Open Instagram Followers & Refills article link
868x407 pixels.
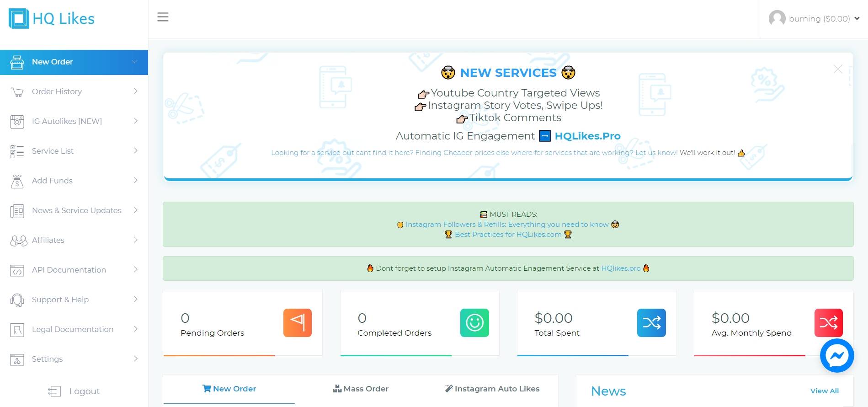coord(507,225)
